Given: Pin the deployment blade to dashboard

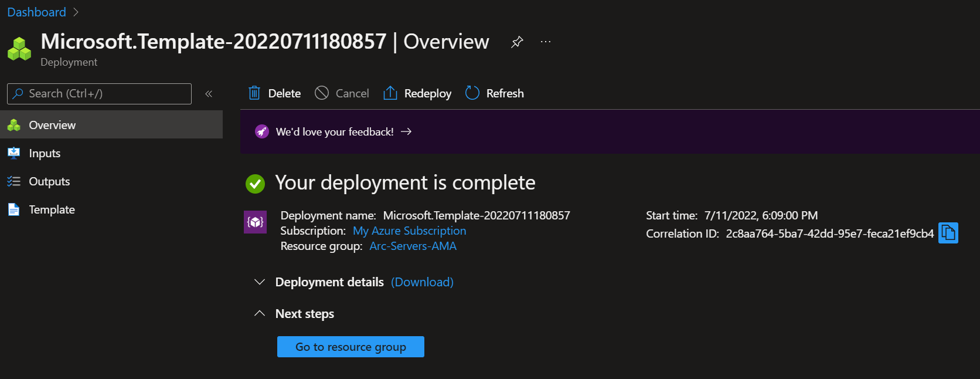Looking at the screenshot, I should click(517, 42).
